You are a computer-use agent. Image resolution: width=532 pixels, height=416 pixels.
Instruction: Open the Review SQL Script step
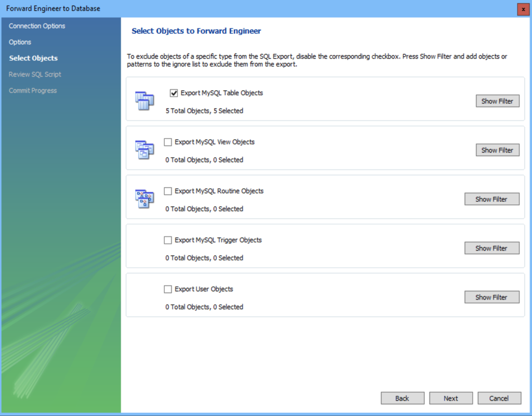[35, 74]
